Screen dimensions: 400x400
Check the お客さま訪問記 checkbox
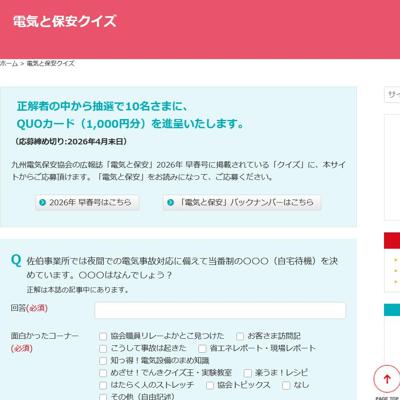[x=240, y=336]
